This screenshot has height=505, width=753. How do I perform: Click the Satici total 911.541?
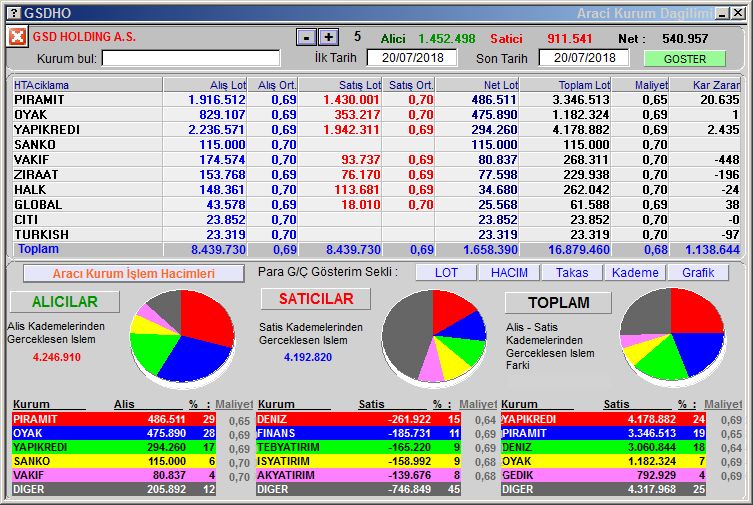tap(570, 38)
